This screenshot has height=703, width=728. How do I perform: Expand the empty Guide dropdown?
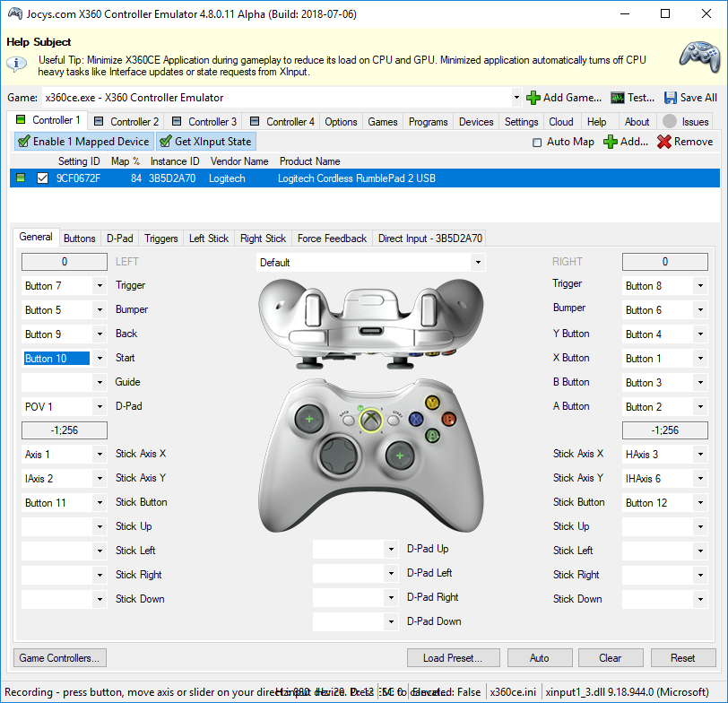100,382
